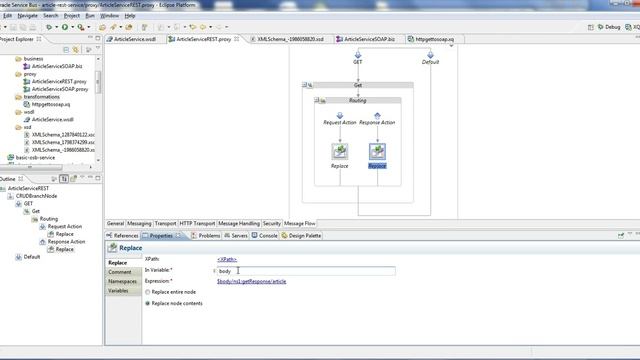Open the Navigate menu
Viewport: 640px width, 360px height.
(x=27, y=16)
